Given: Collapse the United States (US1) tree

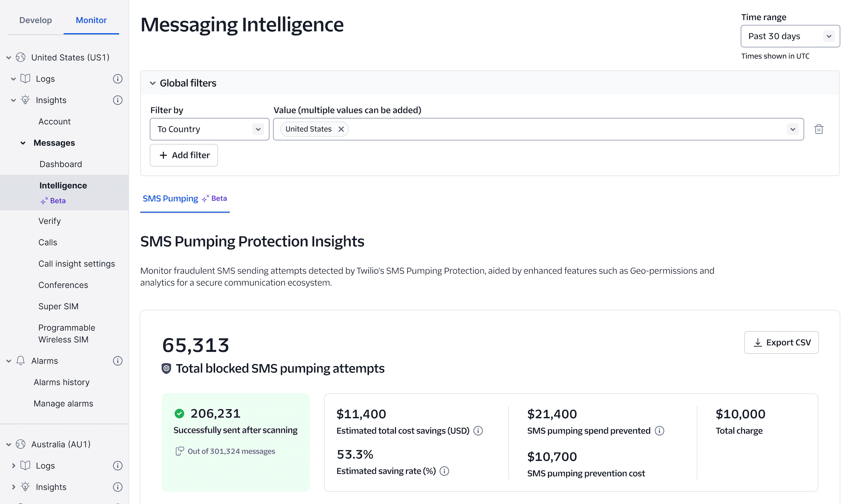Looking at the screenshot, I should 9,57.
